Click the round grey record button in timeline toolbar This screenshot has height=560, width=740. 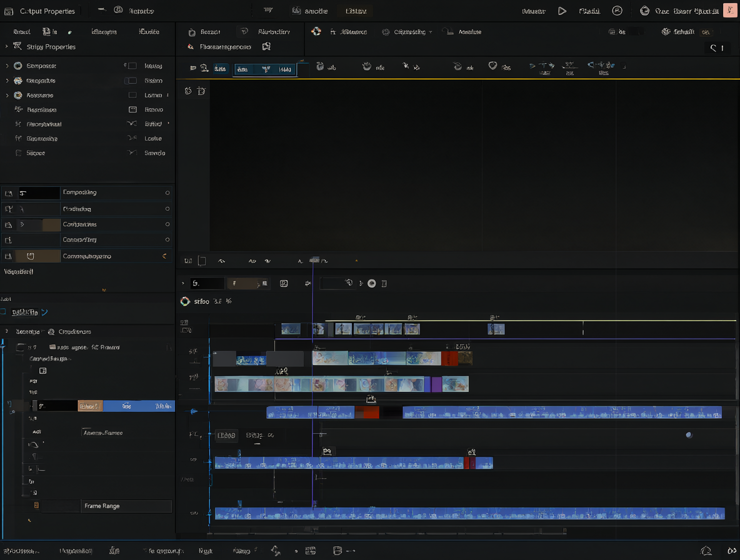point(371,284)
